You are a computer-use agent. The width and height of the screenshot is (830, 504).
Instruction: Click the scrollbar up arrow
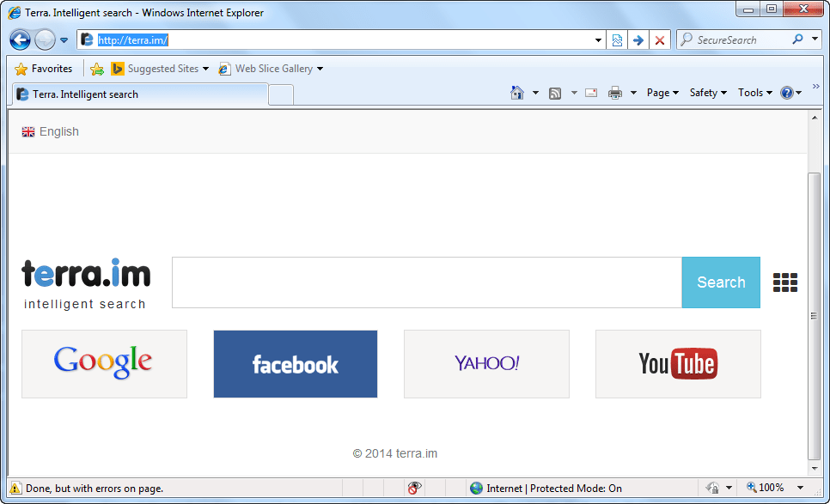(815, 118)
